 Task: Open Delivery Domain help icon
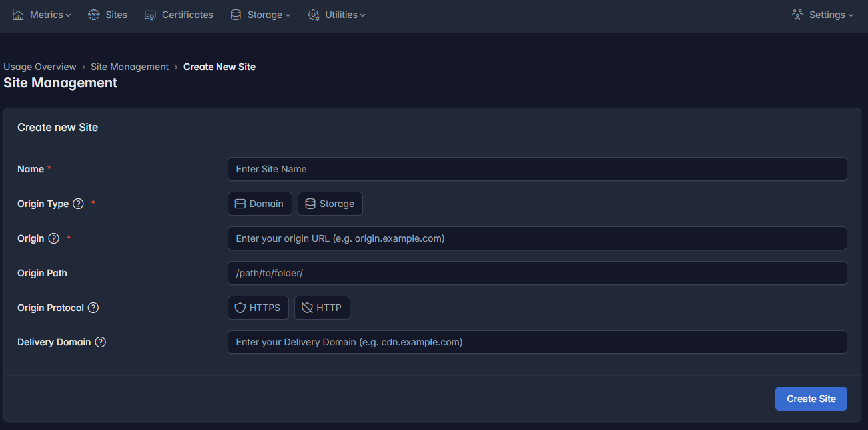click(x=101, y=342)
